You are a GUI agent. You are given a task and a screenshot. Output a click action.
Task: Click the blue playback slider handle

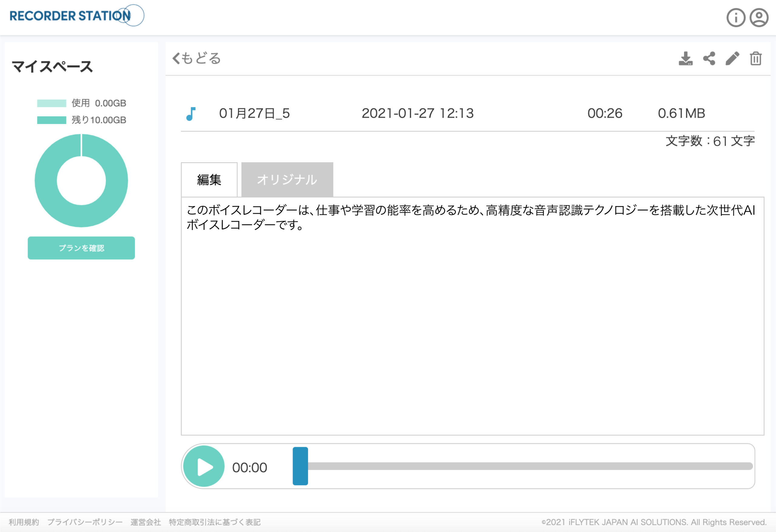[300, 466]
